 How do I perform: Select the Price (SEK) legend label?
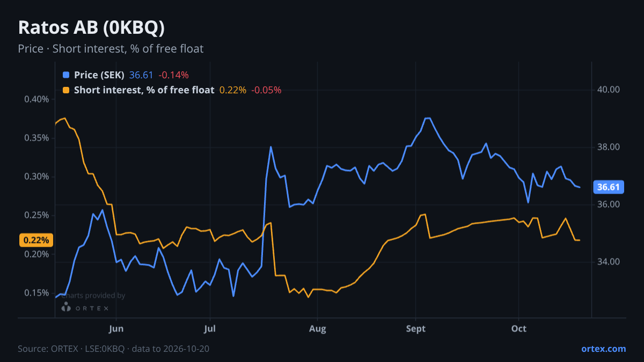click(x=99, y=75)
